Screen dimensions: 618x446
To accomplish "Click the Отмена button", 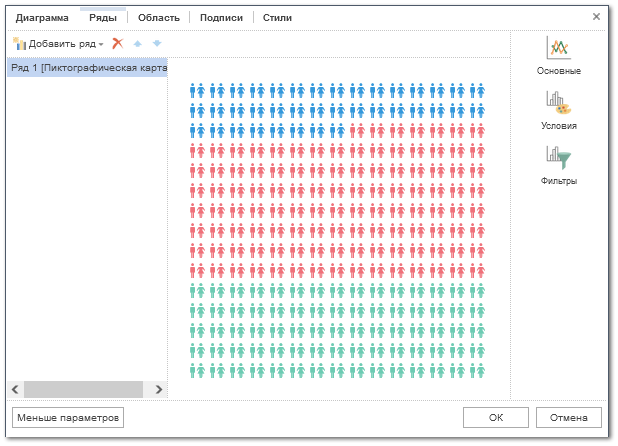I will tap(568, 417).
